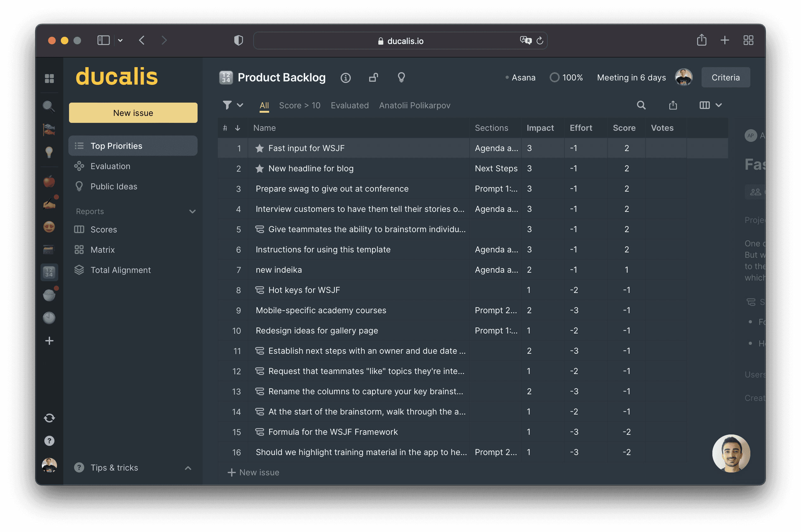Switch to the Score > 10 tab
This screenshot has width=801, height=532.
click(300, 105)
